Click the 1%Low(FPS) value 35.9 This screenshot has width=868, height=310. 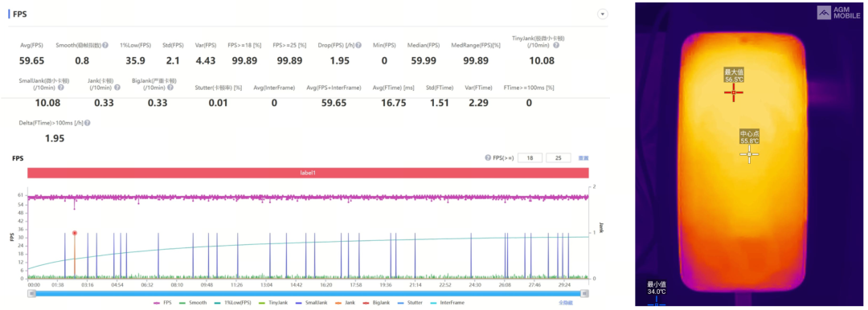tap(136, 60)
